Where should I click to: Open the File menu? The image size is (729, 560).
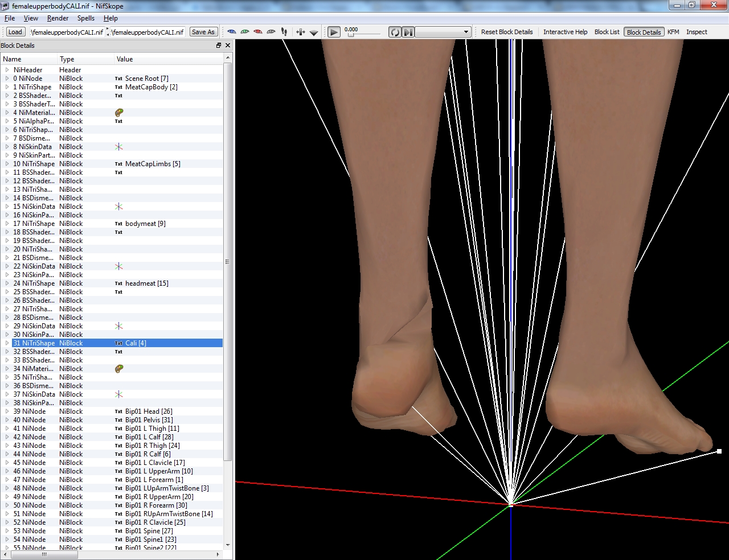[x=10, y=18]
